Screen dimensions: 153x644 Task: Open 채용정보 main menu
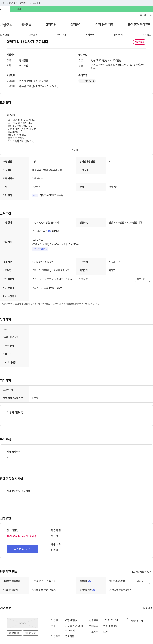click(x=26, y=24)
